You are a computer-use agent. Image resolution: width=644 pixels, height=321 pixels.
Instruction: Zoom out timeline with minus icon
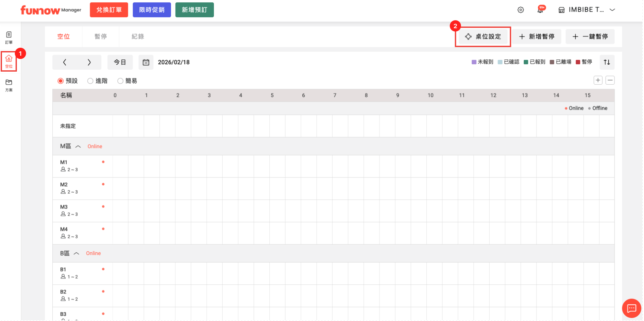coord(610,80)
